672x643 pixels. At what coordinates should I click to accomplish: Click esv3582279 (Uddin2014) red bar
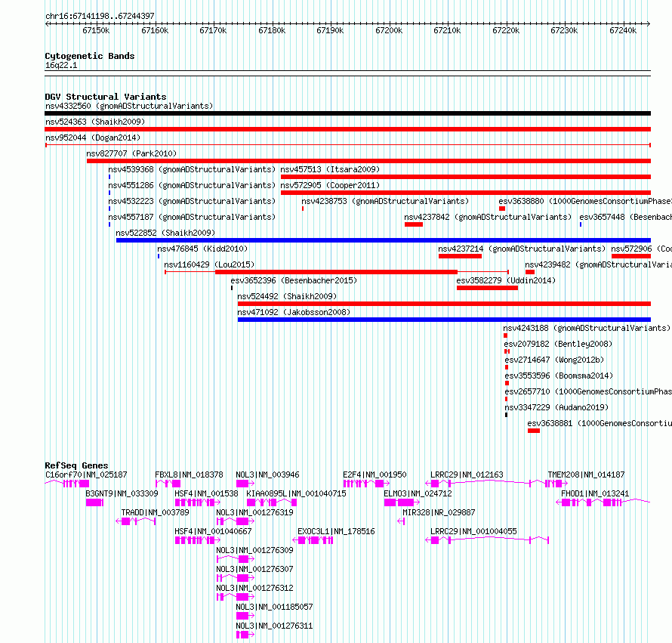tap(487, 288)
